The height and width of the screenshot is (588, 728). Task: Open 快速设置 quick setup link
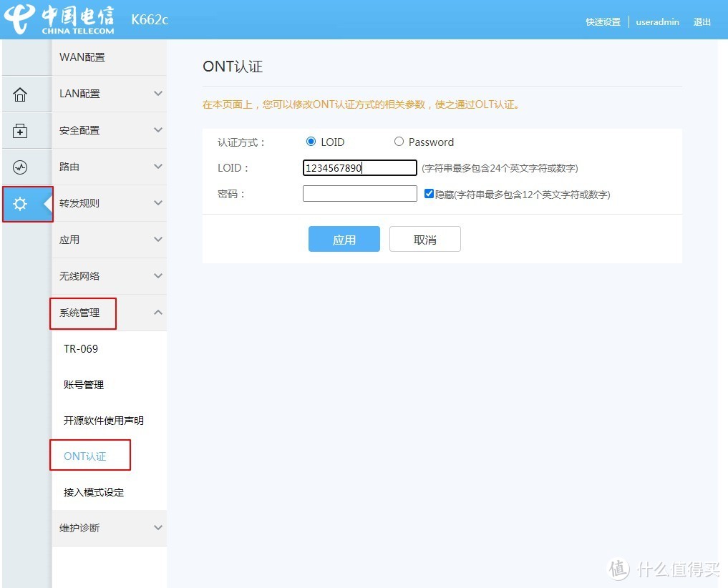click(x=603, y=22)
